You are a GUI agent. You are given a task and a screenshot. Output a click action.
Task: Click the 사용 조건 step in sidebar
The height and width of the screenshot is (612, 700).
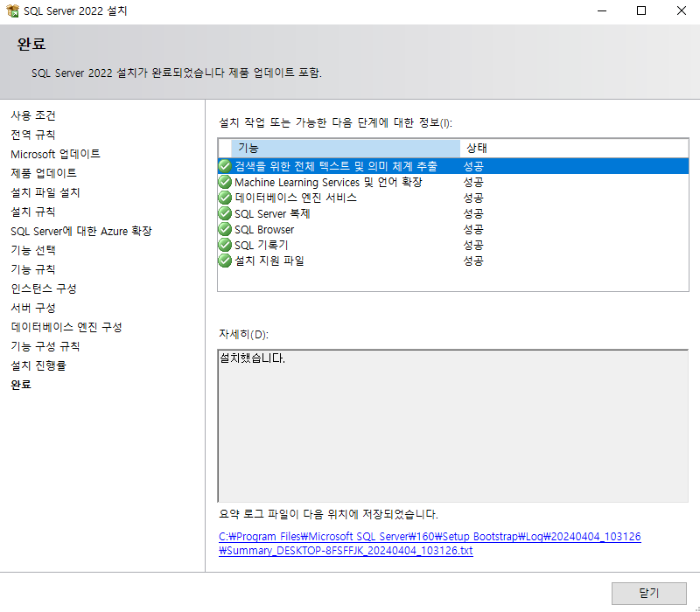(33, 115)
